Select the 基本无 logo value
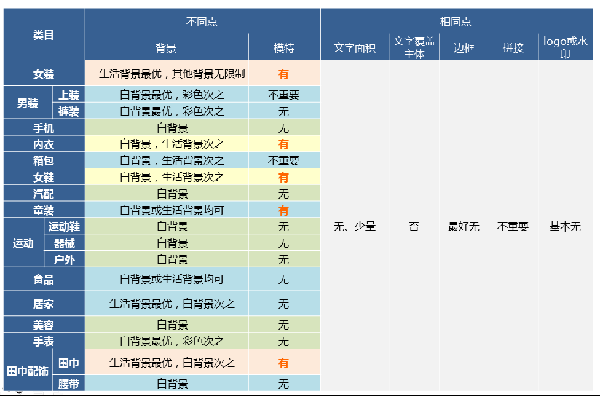Screen dimensions: 600x396 (x=566, y=227)
